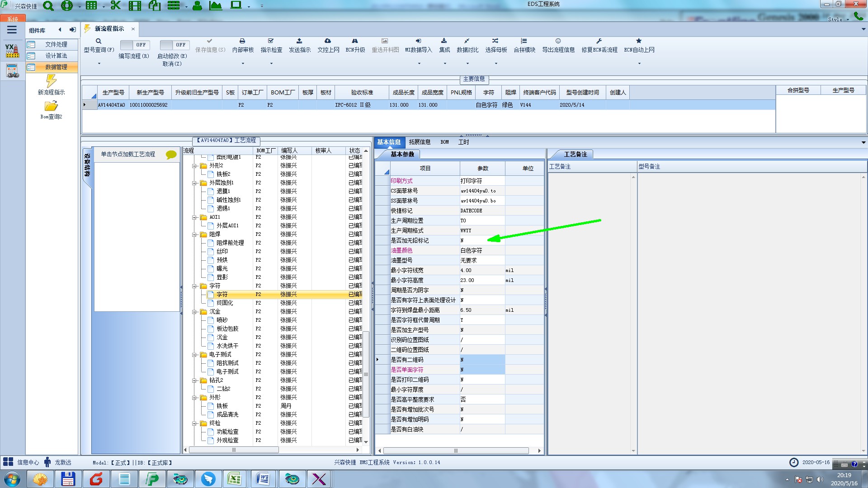868x488 pixels.
Task: Click the green monitor screen icon
Action: 236,5
